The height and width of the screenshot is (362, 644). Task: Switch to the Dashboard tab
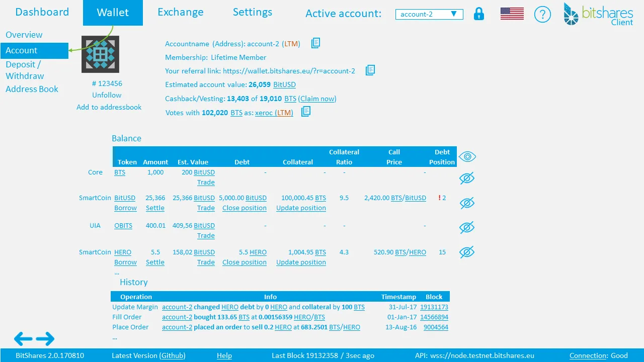pos(42,12)
